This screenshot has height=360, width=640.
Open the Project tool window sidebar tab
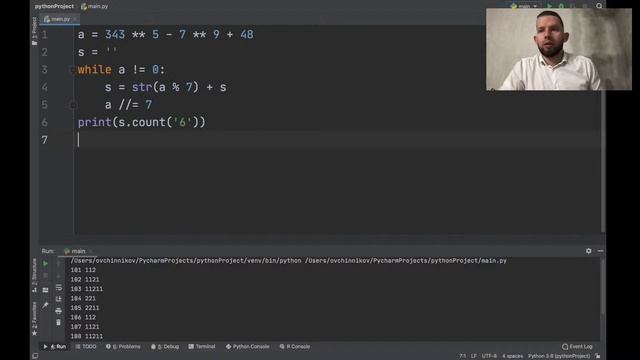34,31
